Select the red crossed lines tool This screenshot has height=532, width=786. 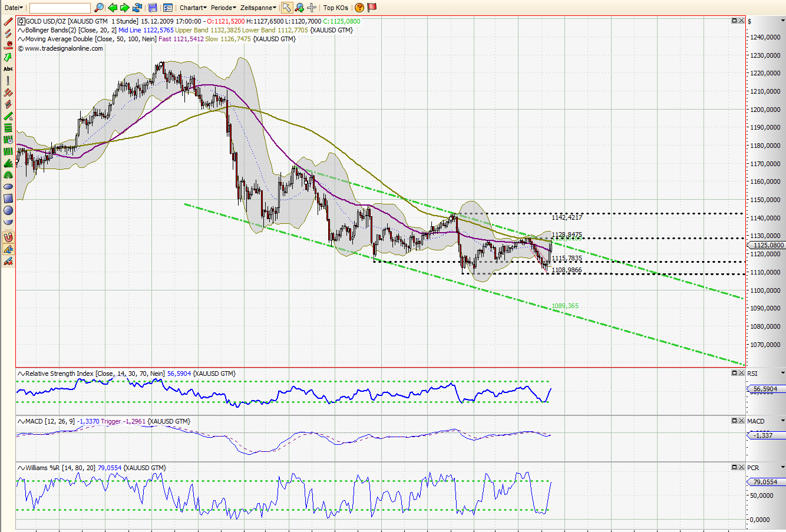(x=8, y=92)
